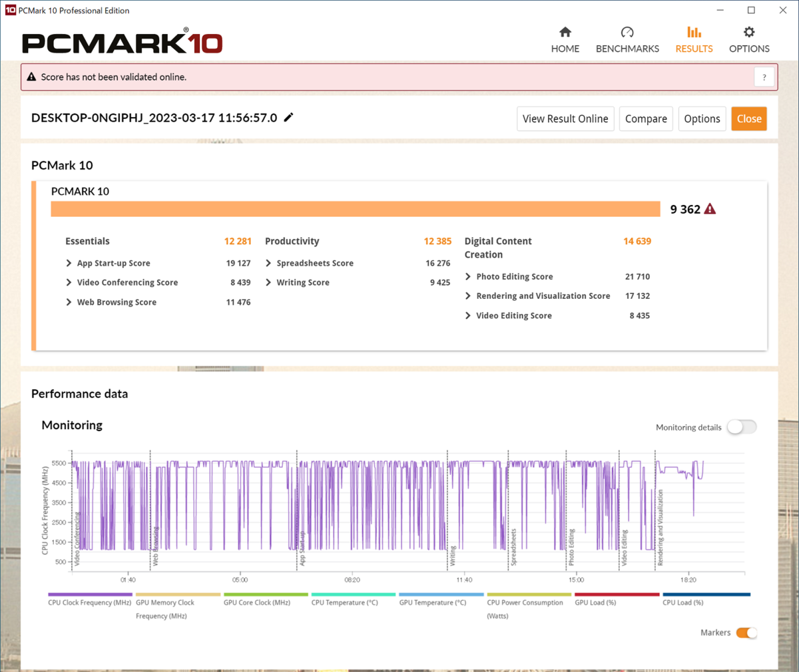This screenshot has height=672, width=799.
Task: Open the RESULTS tab label
Action: [694, 49]
